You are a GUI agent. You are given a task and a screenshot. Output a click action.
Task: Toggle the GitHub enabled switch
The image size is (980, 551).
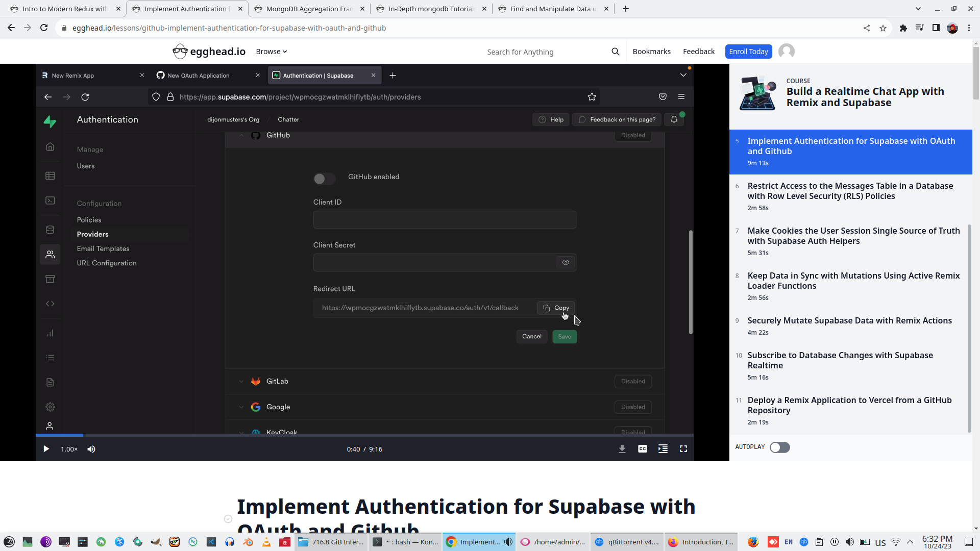click(x=324, y=179)
